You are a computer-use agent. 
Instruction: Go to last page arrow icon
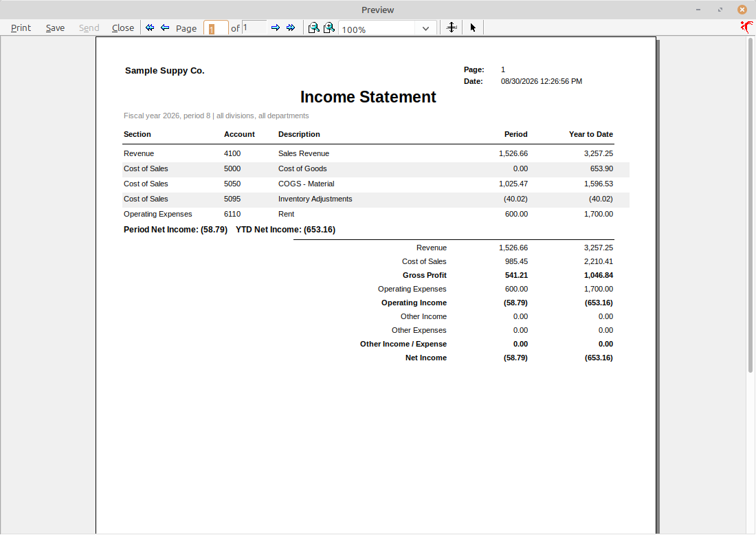pos(291,28)
